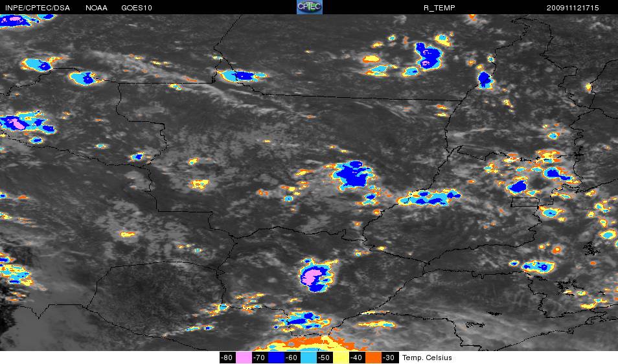Click the -60 legend value
Screen dimensions: 618x364
coord(292,358)
